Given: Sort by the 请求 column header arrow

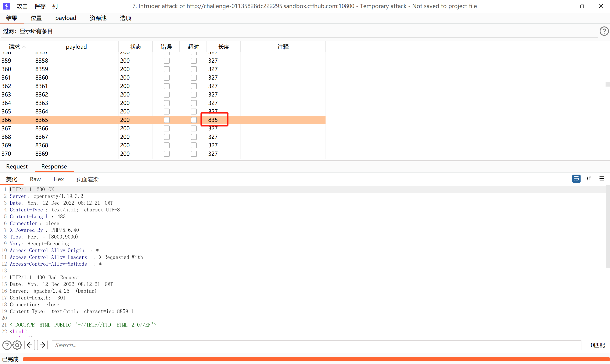Looking at the screenshot, I should click(x=24, y=47).
